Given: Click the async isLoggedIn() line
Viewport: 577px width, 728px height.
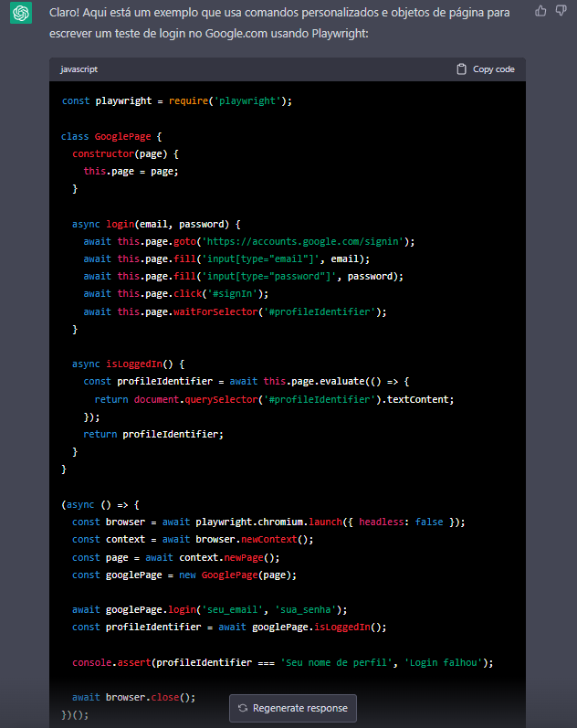Looking at the screenshot, I should coord(128,364).
